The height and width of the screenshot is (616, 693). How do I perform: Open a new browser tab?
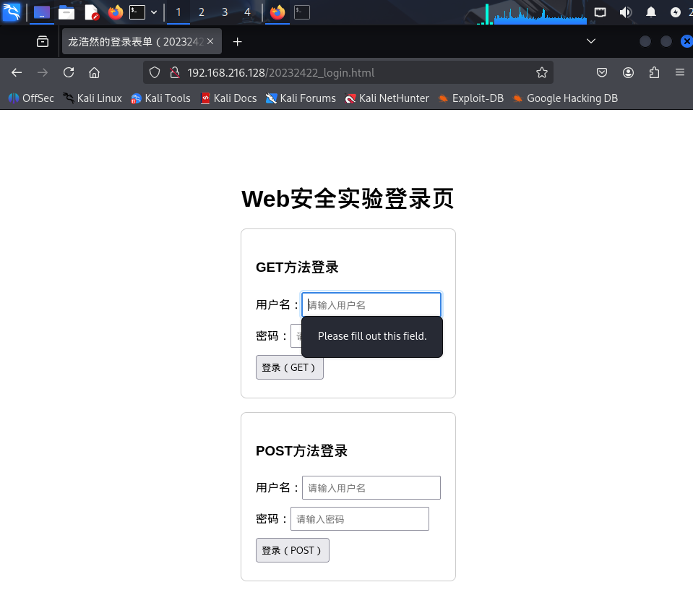pyautogui.click(x=237, y=41)
